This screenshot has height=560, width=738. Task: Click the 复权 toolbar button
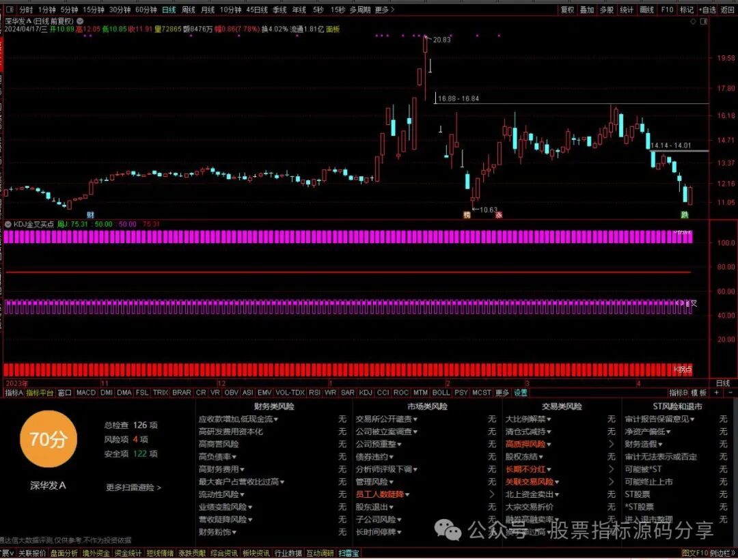[x=567, y=10]
